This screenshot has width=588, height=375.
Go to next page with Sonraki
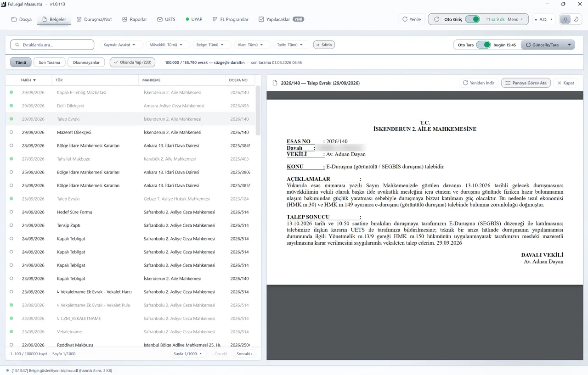click(244, 354)
